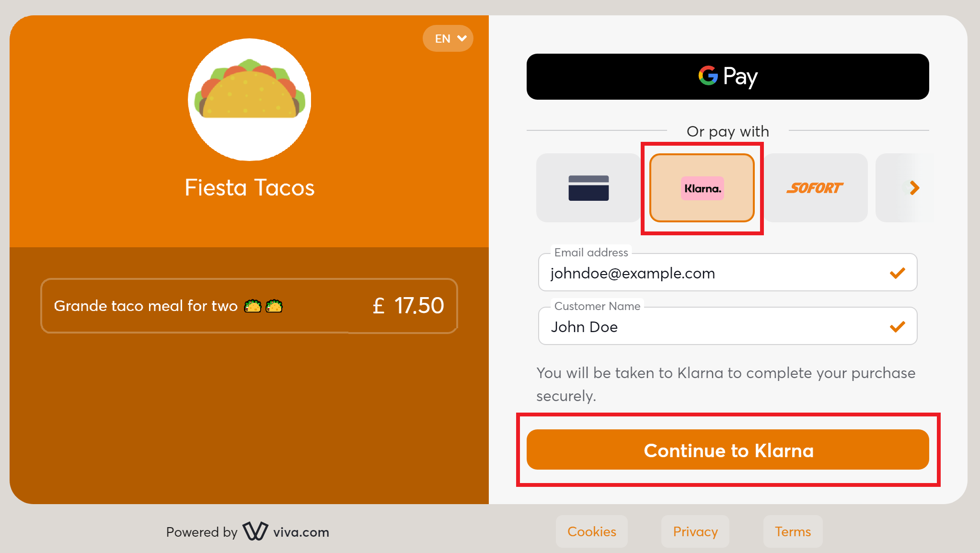Select the card payment icon

[587, 188]
